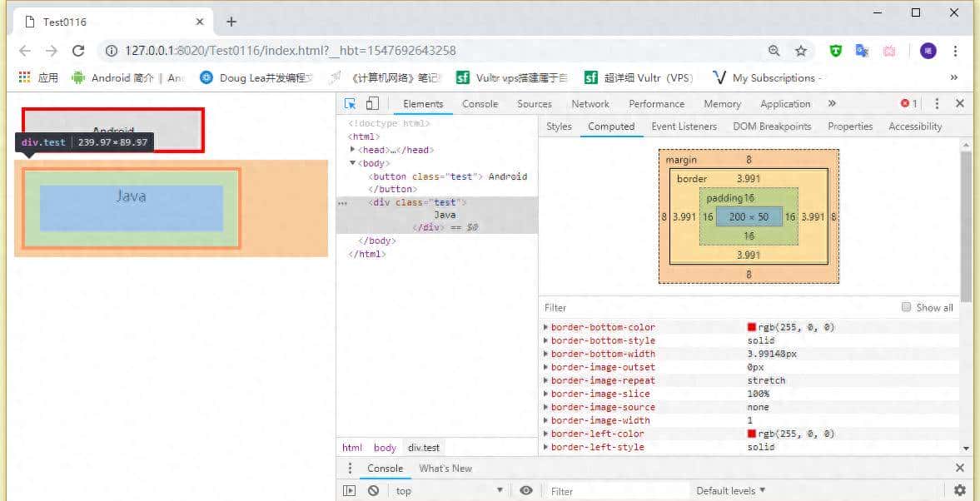Switch to the Network tab
Screen dimensions: 980x501
pyautogui.click(x=589, y=104)
